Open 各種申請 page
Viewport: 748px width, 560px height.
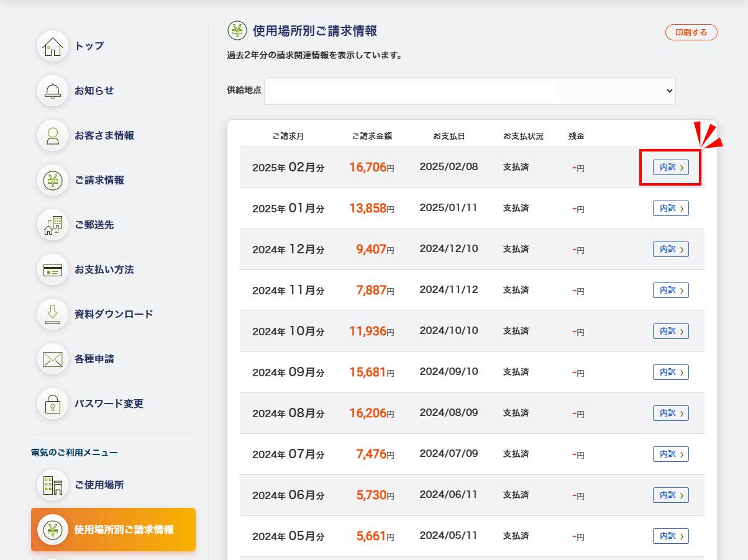click(94, 359)
